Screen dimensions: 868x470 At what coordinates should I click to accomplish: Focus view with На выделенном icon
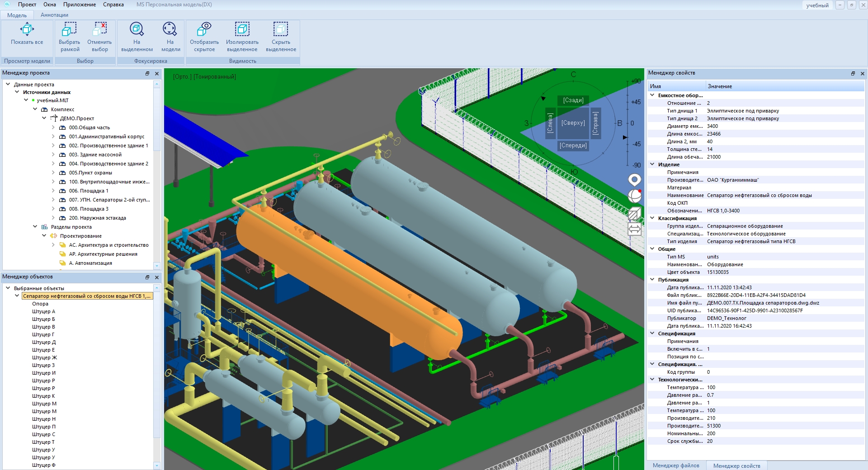point(137,30)
